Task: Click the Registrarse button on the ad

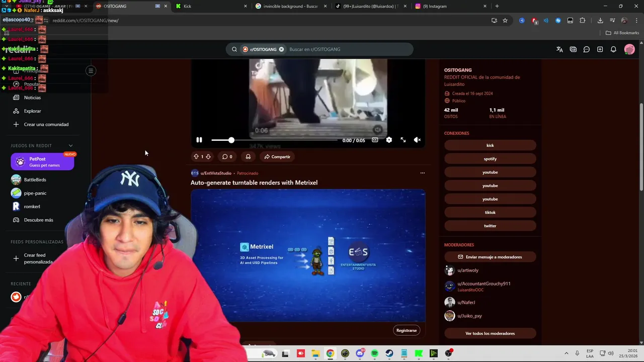Action: click(407, 330)
